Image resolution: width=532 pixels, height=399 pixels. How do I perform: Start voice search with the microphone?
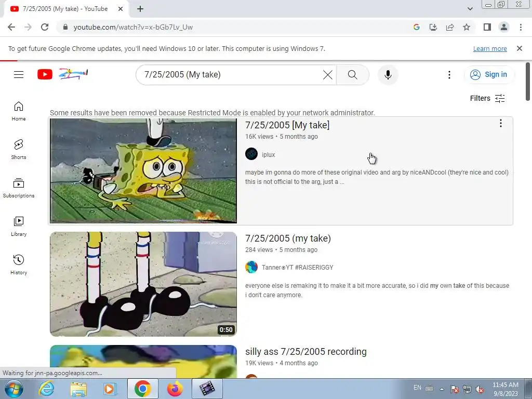(388, 75)
